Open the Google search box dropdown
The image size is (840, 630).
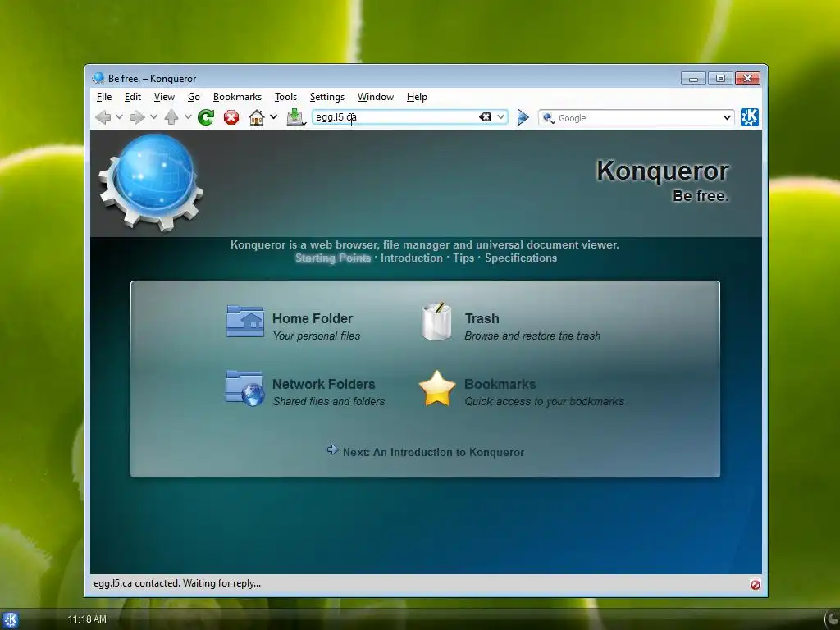tap(727, 117)
